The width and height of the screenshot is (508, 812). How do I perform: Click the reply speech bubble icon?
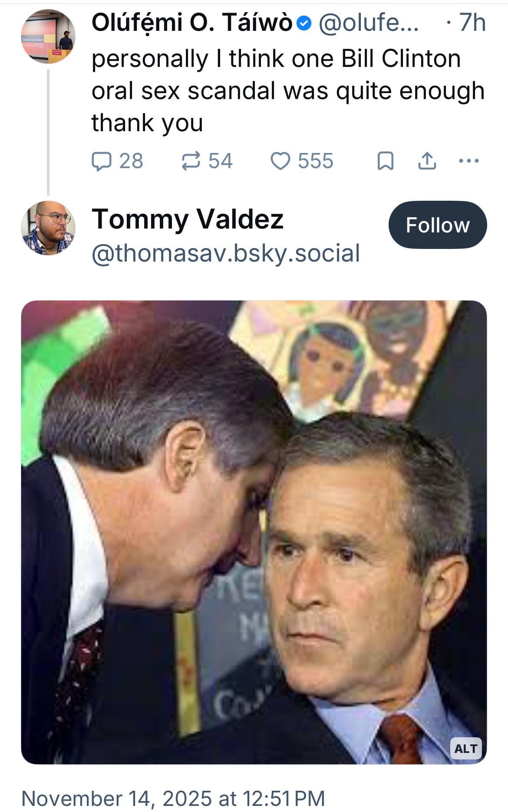click(x=101, y=161)
